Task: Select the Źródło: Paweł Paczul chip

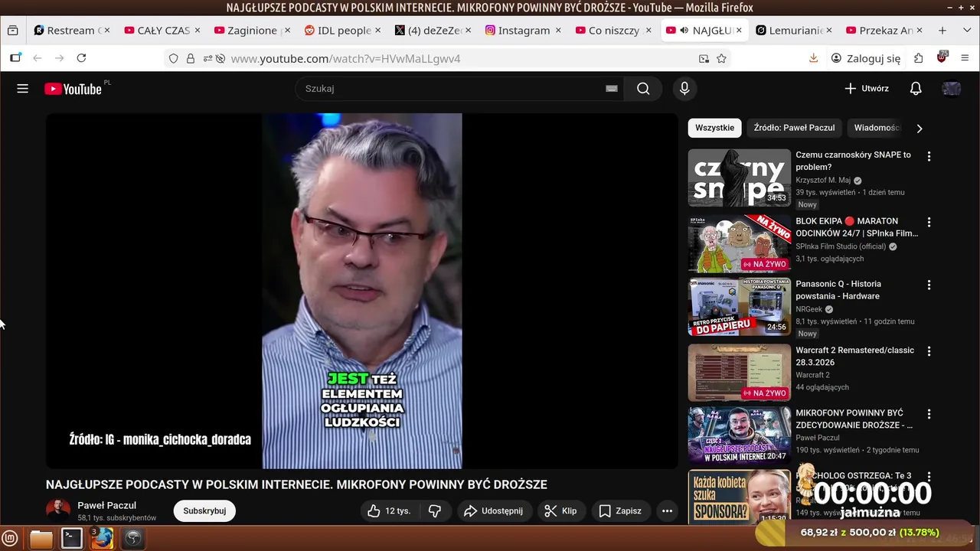Action: (x=794, y=128)
